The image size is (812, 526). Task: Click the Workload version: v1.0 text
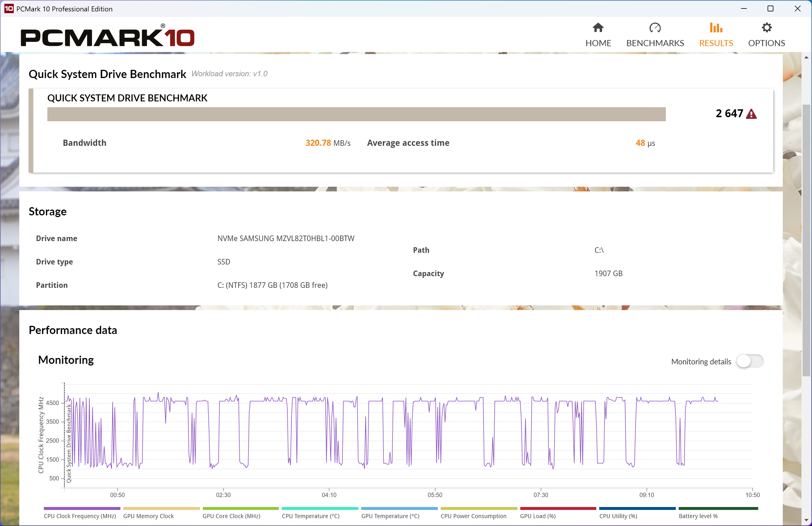click(229, 74)
